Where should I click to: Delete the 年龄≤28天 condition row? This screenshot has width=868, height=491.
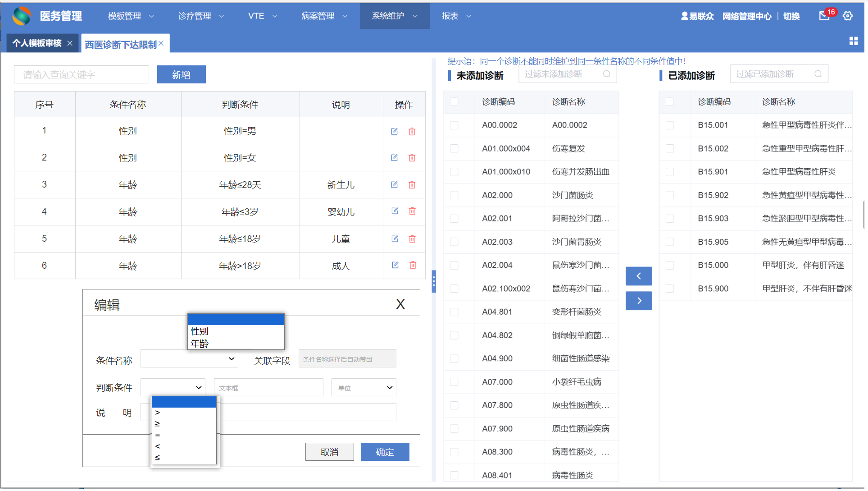coord(412,185)
